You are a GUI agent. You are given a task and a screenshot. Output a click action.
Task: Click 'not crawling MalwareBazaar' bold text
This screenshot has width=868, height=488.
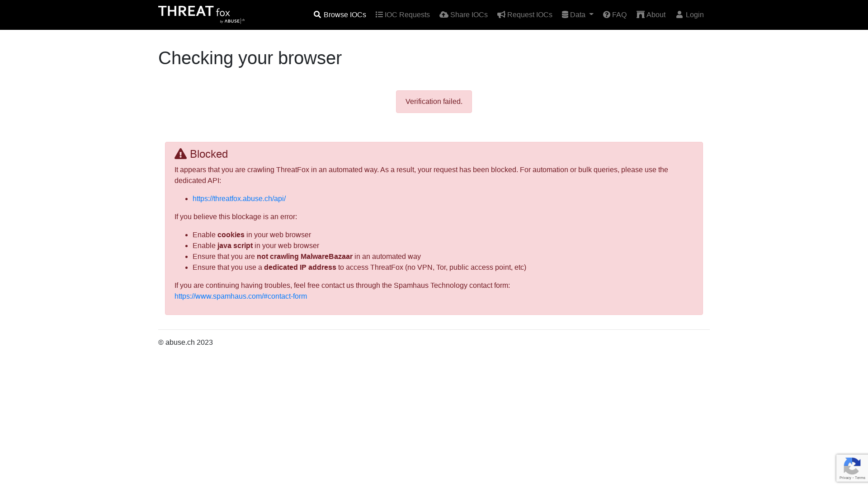coord(305,257)
